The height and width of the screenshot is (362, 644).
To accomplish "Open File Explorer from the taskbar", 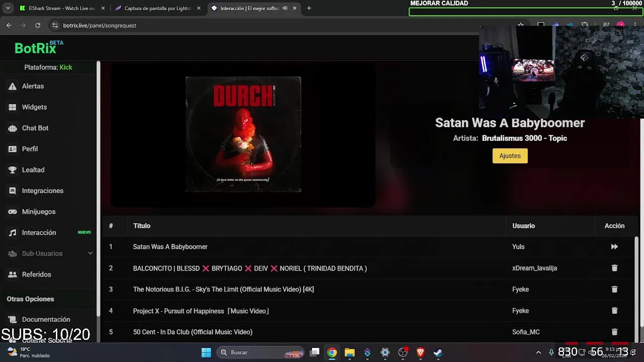I will (x=350, y=352).
